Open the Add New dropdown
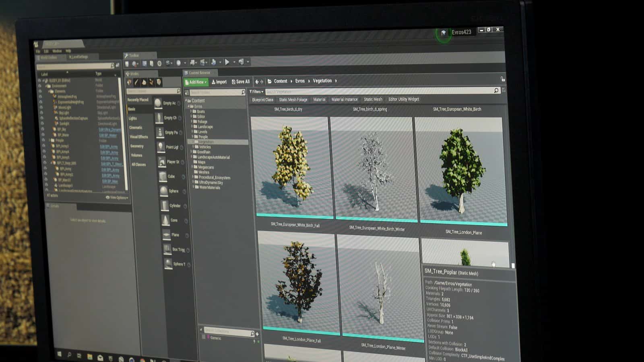Viewport: 644px width, 362px height. (196, 82)
